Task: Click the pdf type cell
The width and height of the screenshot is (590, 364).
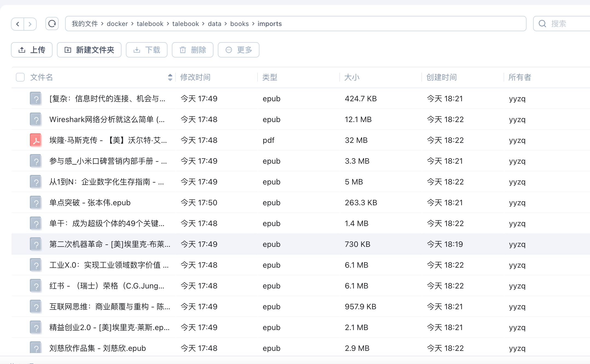Action: (x=268, y=140)
